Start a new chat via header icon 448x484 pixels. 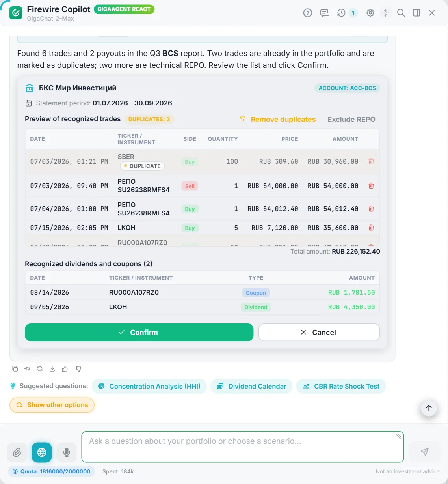pos(324,13)
